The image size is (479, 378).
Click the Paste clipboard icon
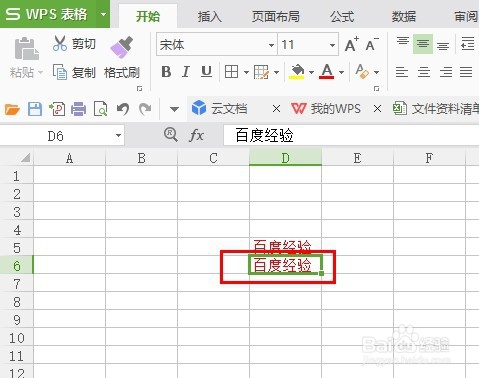pyautogui.click(x=26, y=49)
